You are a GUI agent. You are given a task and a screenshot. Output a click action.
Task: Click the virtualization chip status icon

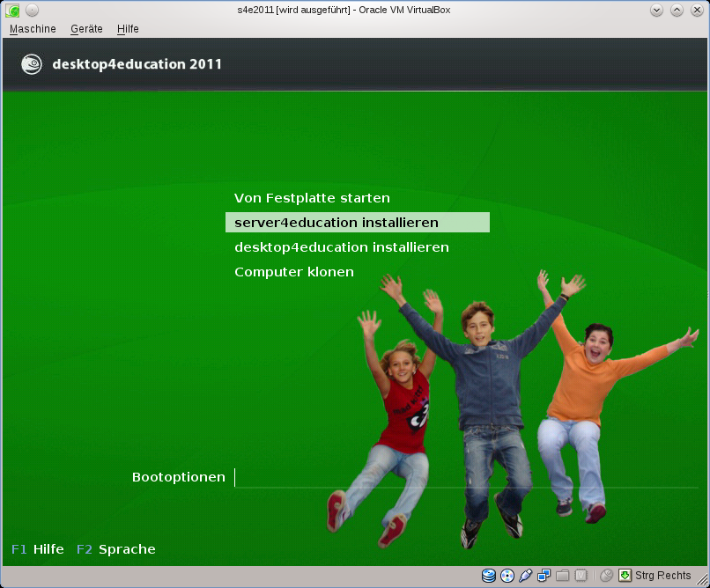point(581,576)
